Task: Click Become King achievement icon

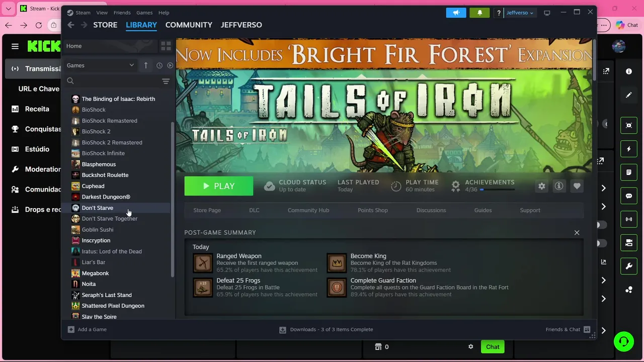Action: pyautogui.click(x=337, y=263)
